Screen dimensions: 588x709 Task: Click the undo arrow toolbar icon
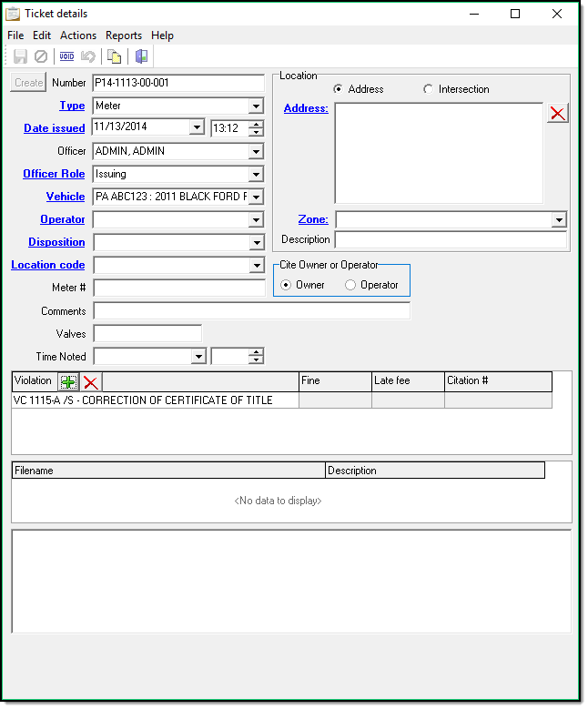(88, 56)
